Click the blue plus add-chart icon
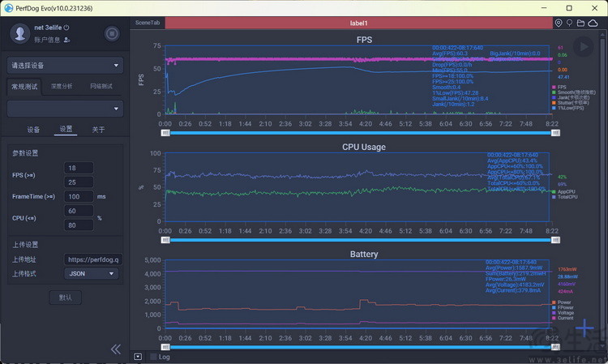 pyautogui.click(x=584, y=328)
